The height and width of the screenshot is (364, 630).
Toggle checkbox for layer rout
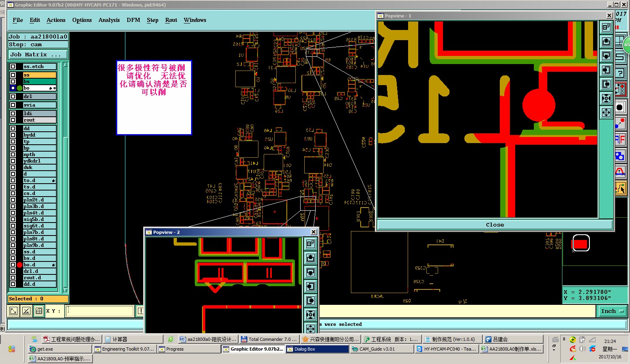point(13,120)
